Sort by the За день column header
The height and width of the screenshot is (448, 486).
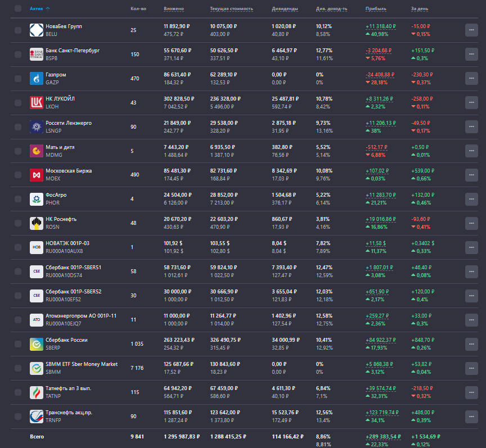tap(420, 8)
